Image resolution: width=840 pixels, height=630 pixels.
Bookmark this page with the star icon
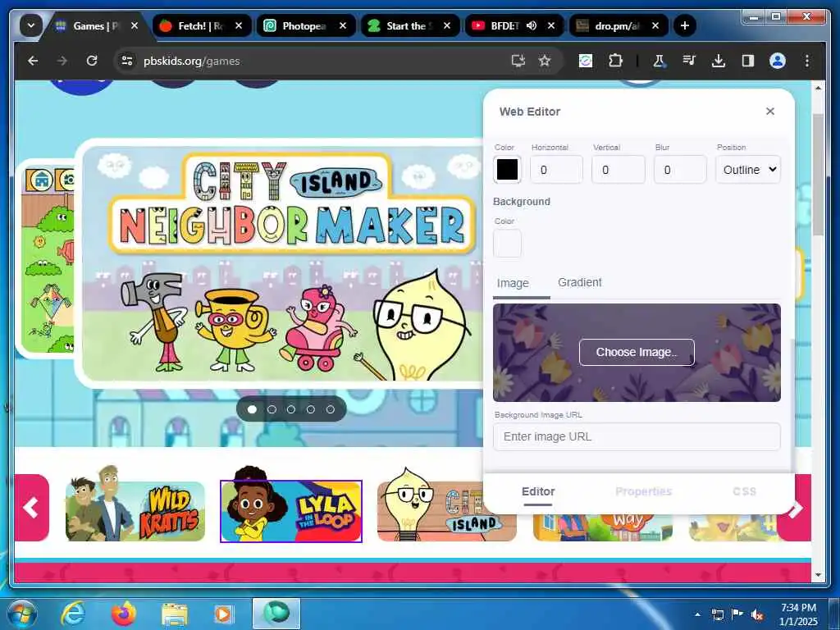tap(545, 61)
